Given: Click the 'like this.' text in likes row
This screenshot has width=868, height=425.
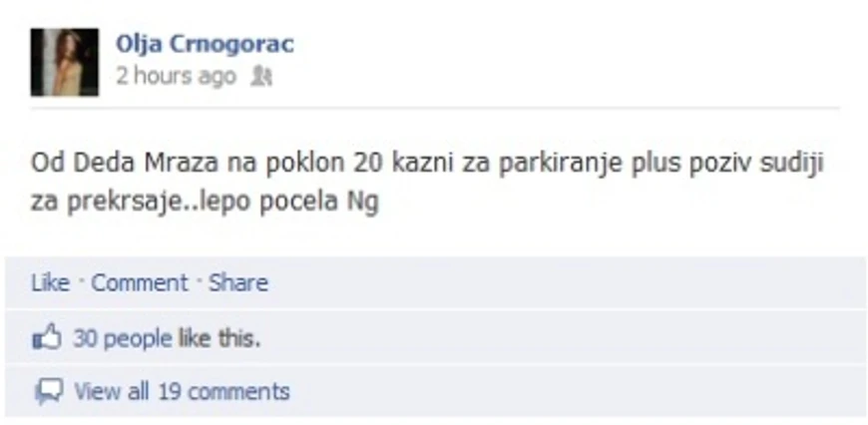Looking at the screenshot, I should [x=219, y=338].
